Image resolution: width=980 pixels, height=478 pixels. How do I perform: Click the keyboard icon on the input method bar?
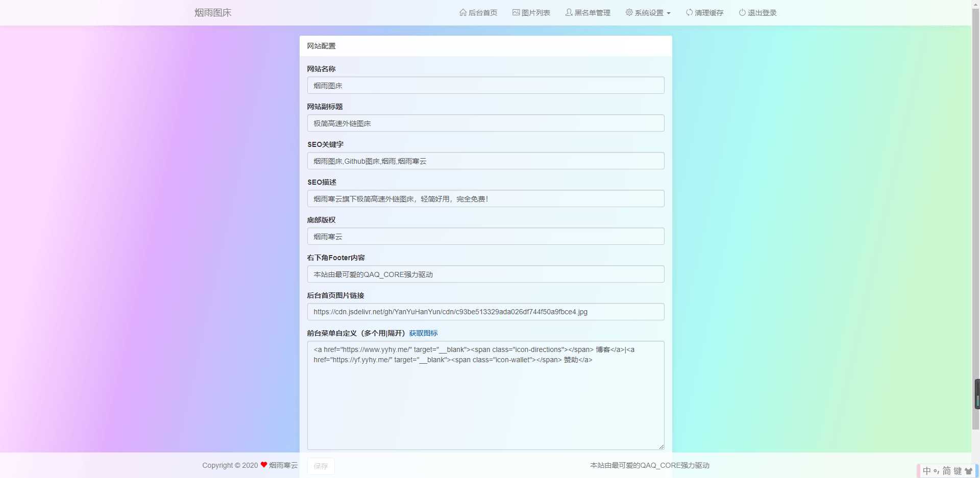click(958, 471)
